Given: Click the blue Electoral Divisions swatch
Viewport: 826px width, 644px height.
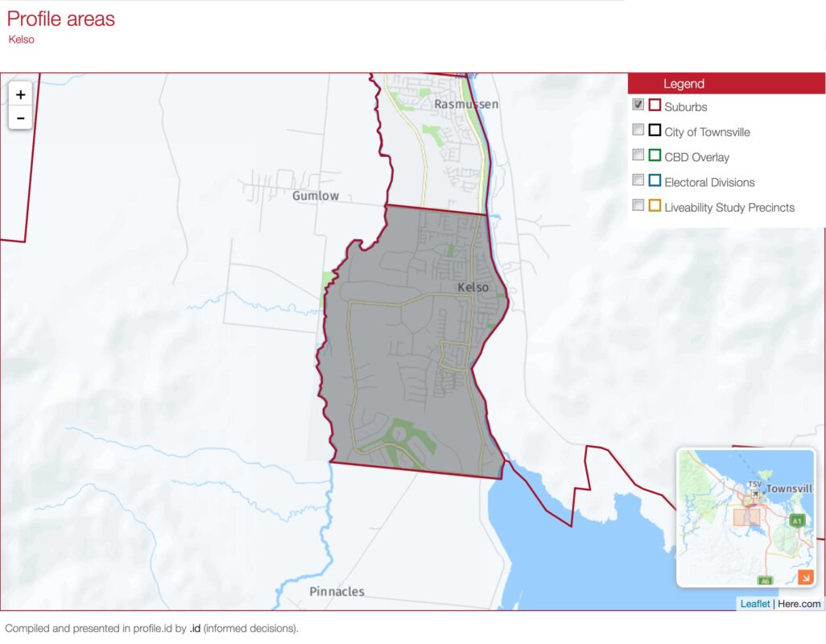Looking at the screenshot, I should coord(655,180).
